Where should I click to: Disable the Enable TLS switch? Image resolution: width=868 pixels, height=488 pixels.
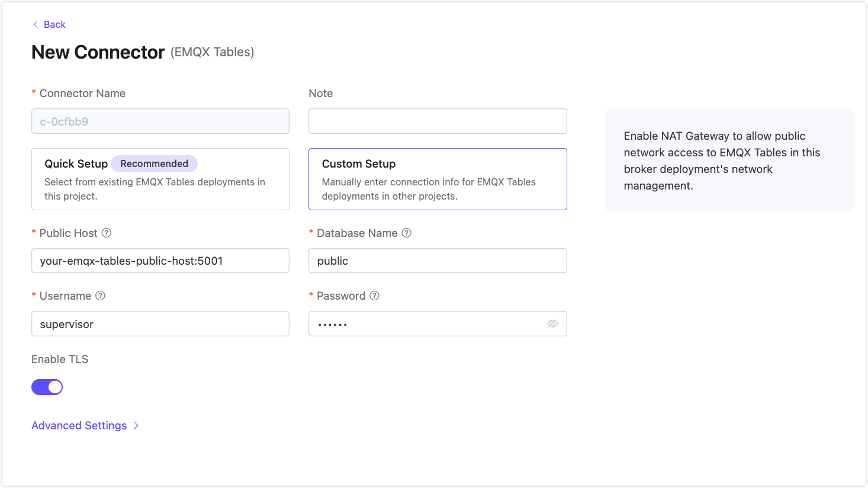(47, 387)
